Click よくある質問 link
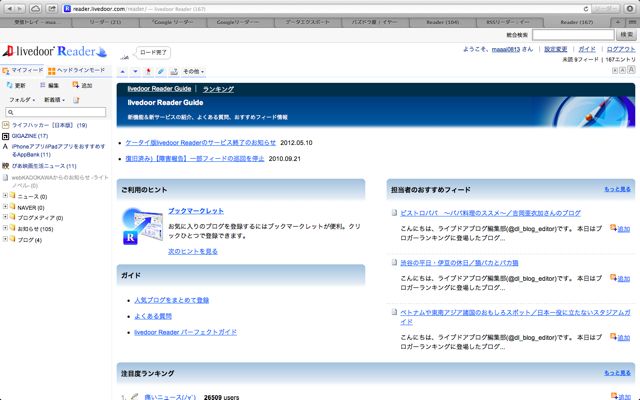 coord(153,316)
